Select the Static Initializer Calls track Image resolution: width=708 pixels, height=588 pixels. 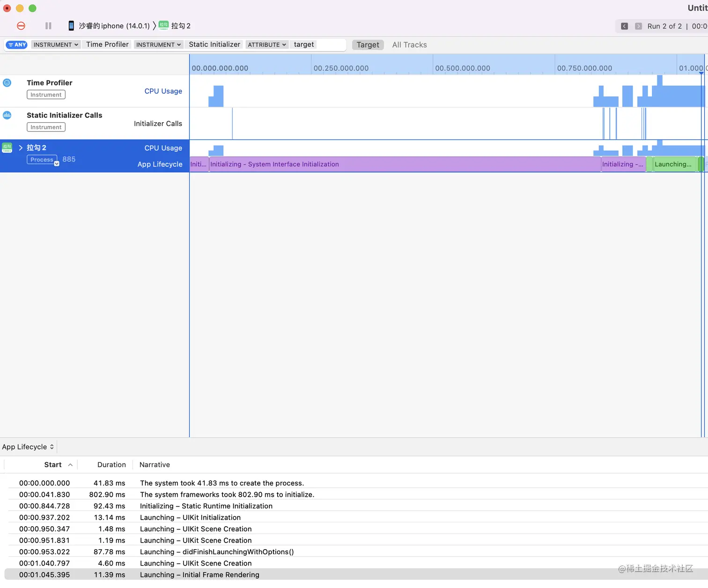click(x=95, y=123)
